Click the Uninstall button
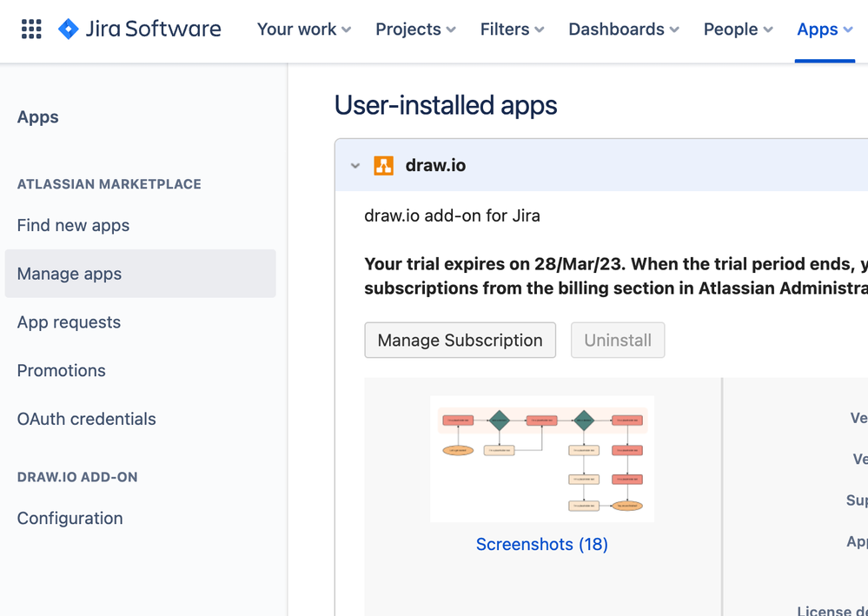The image size is (868, 616). [618, 340]
